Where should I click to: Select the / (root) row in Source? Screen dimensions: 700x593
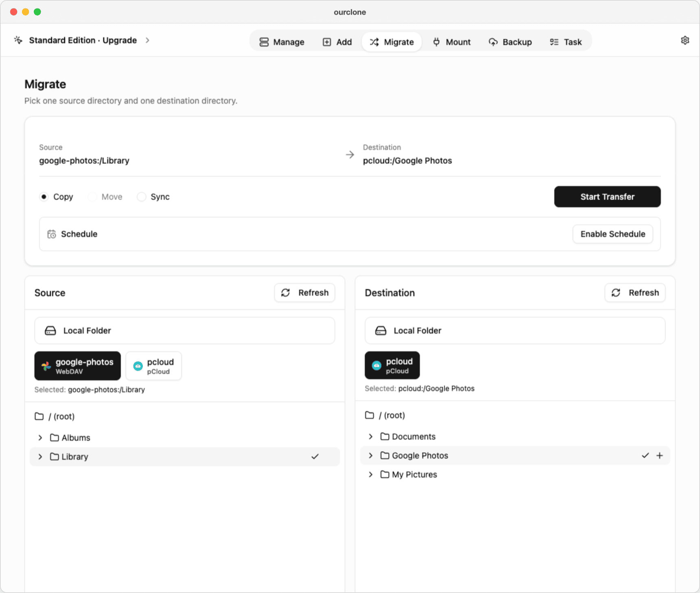coord(185,416)
